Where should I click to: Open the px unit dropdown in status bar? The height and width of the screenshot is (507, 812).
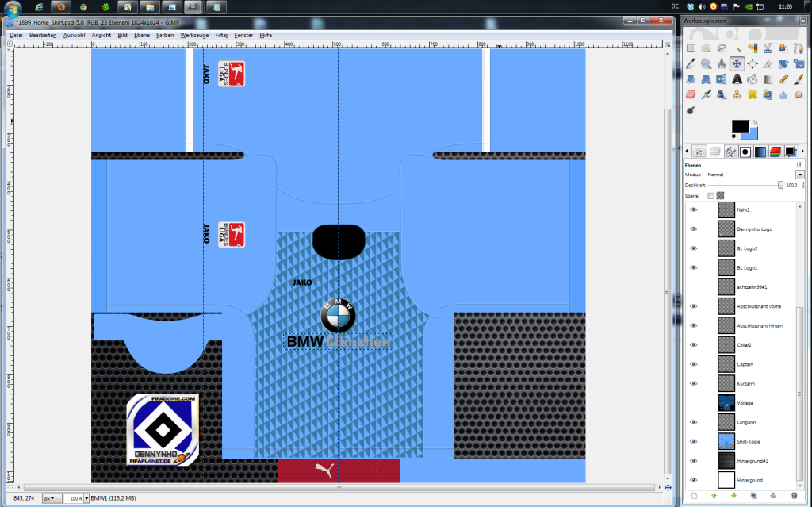point(52,498)
